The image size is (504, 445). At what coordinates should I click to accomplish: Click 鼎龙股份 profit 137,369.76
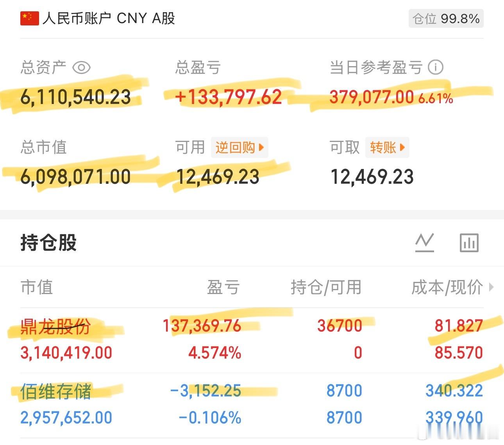(202, 326)
